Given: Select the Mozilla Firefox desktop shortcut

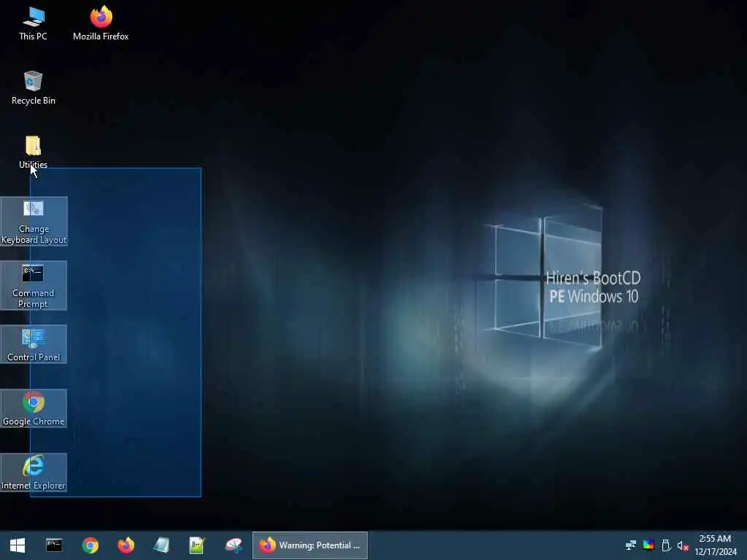Looking at the screenshot, I should [101, 23].
